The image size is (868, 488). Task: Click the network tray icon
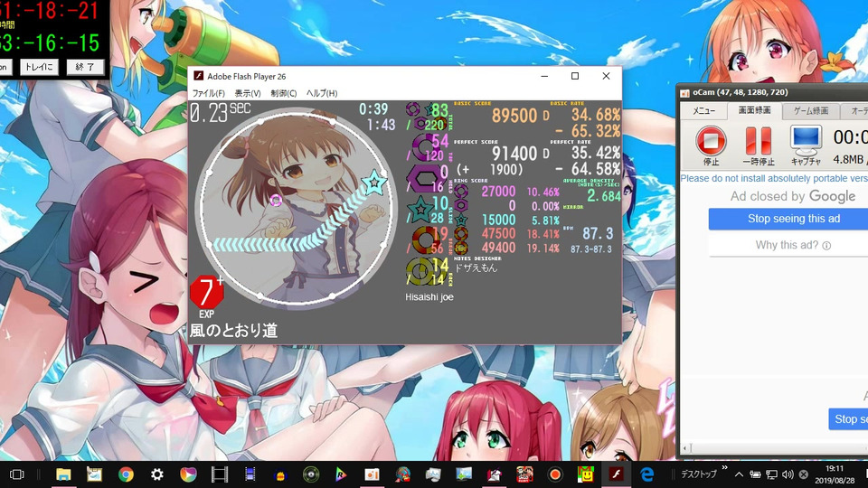(771, 474)
